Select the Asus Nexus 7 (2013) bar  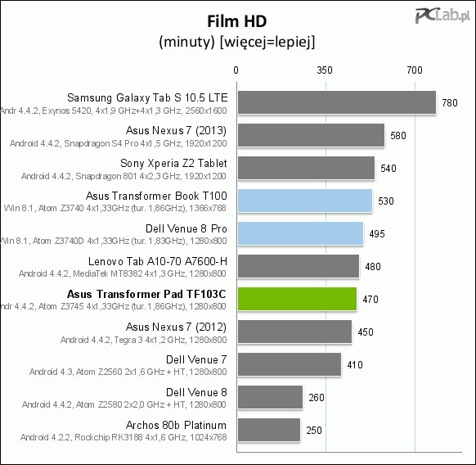point(311,136)
